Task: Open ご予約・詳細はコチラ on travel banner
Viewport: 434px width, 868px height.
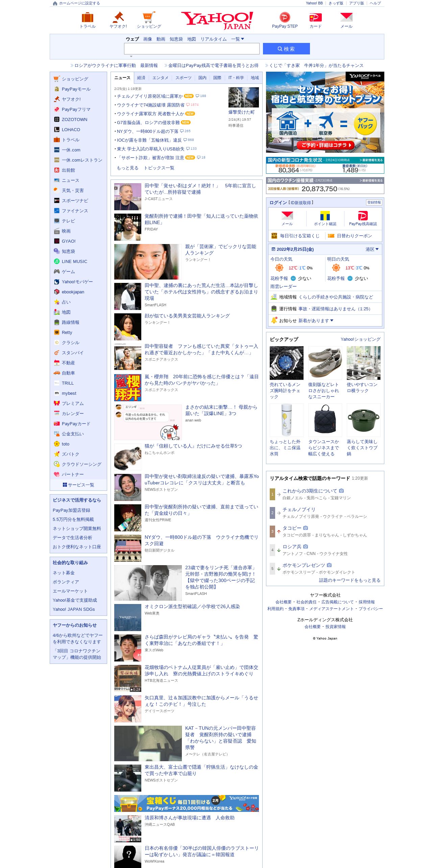Action: (x=325, y=145)
